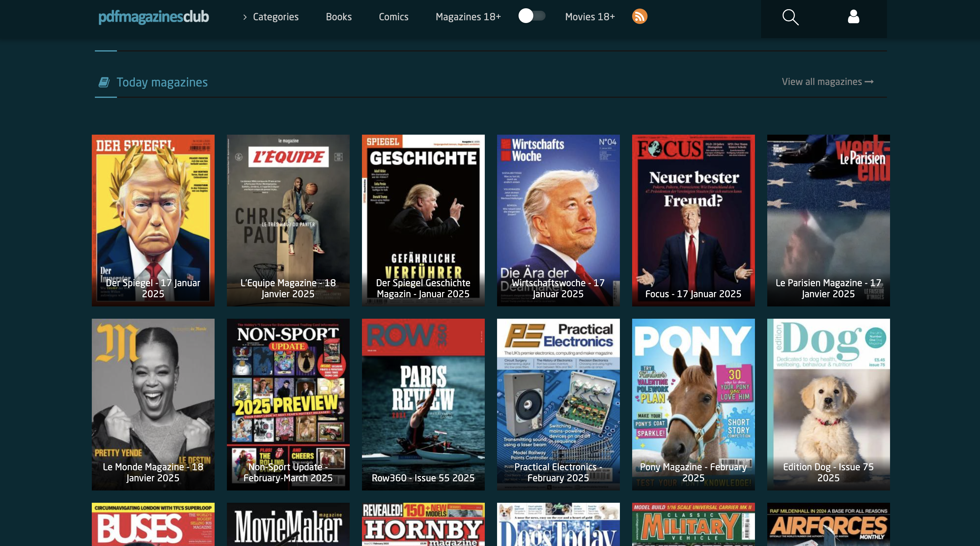
Task: Open Row360 Issue 55 2025 cover
Action: [x=423, y=405]
